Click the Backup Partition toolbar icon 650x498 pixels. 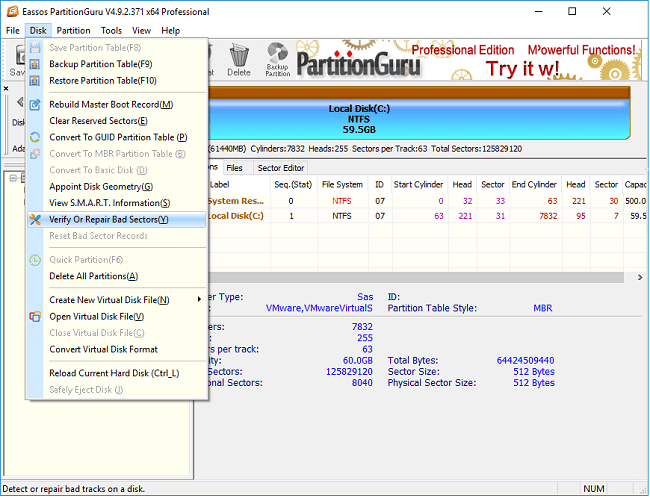[277, 59]
